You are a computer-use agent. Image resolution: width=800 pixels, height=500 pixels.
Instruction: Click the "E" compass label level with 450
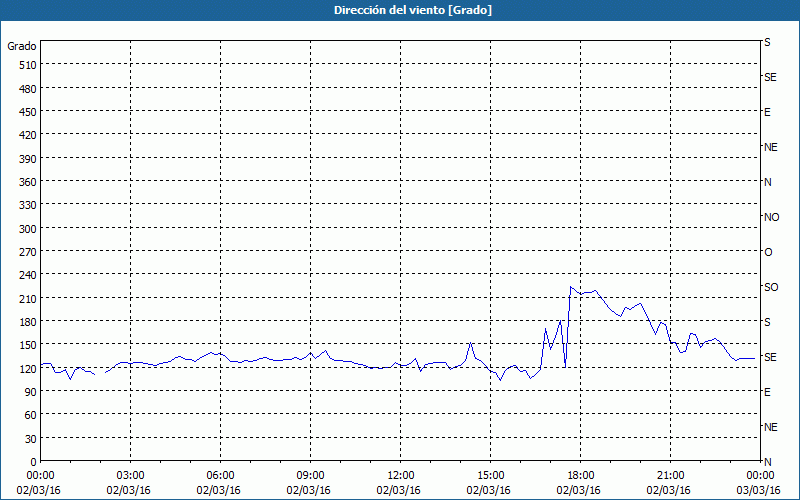tap(767, 112)
